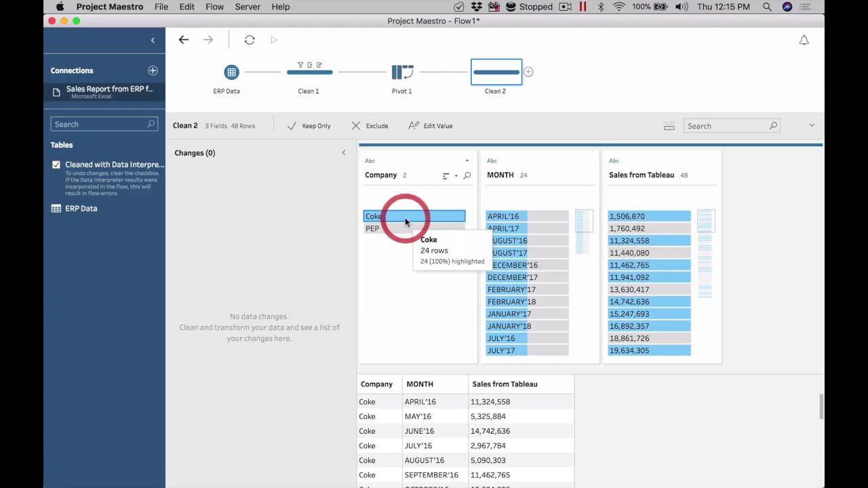Click Abc data type on Sales from Tableau
Image resolution: width=868 pixels, height=488 pixels.
pyautogui.click(x=614, y=161)
